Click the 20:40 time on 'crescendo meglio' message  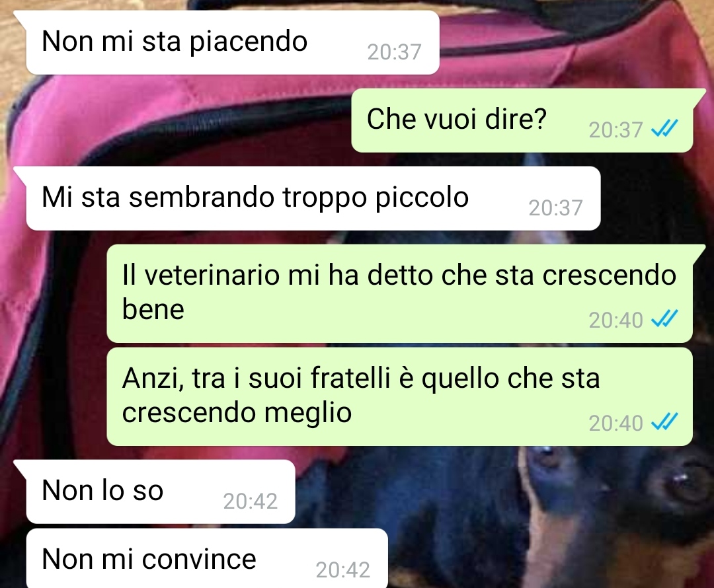[615, 423]
